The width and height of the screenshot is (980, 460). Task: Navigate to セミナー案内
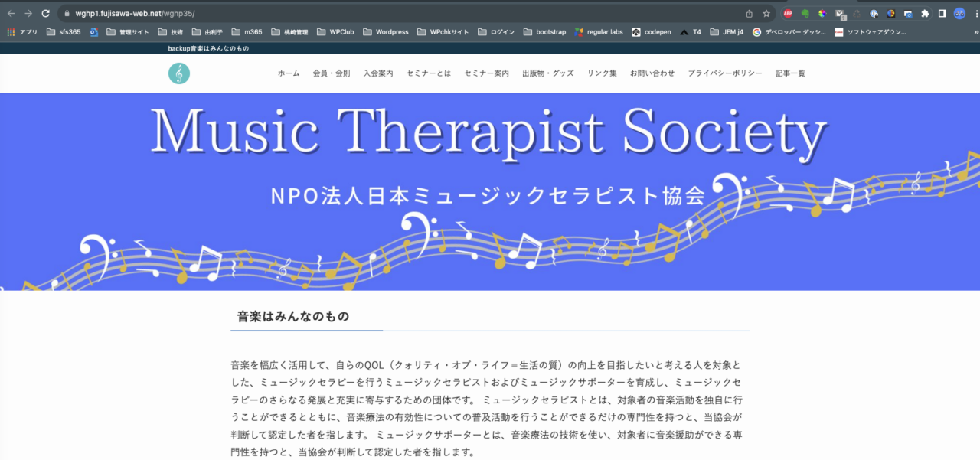[x=486, y=73]
